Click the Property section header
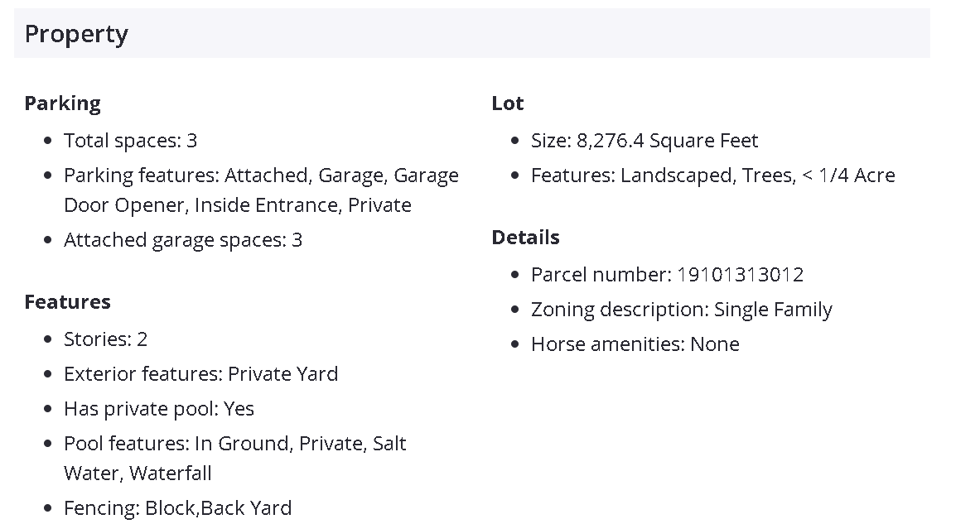The width and height of the screenshot is (980, 524). 76,34
